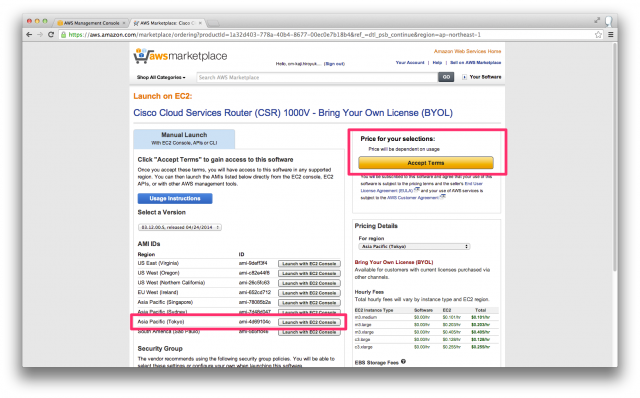The height and width of the screenshot is (398, 640).
Task: Click the yellow Accept Terms button
Action: coord(426,163)
